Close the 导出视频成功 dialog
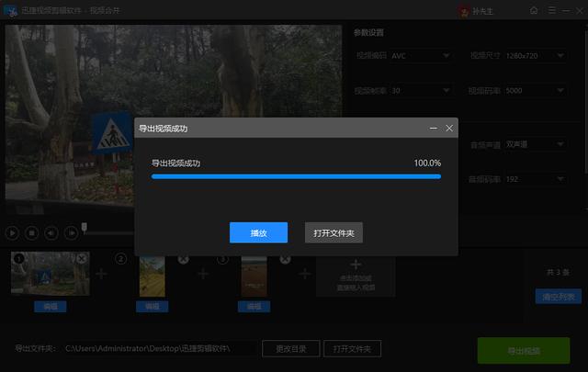 (449, 129)
